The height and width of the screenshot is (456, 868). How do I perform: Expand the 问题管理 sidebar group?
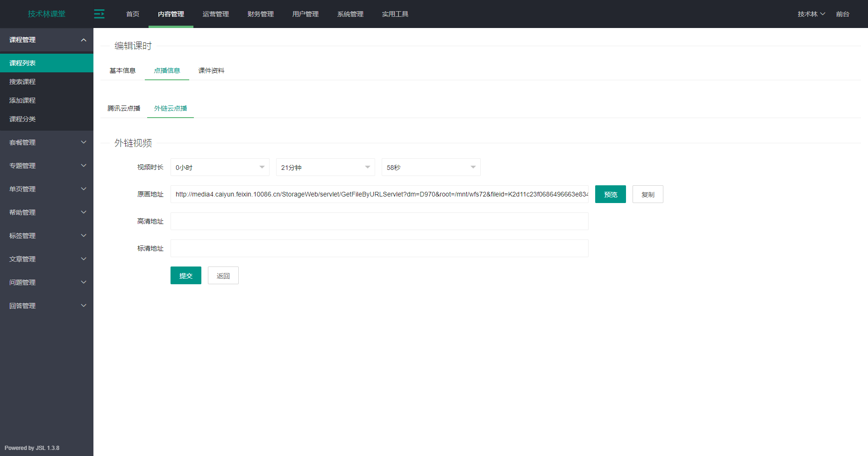(x=47, y=282)
